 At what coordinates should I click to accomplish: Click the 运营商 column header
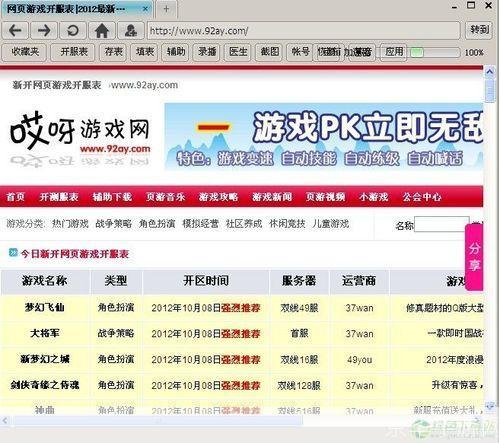[x=359, y=281]
